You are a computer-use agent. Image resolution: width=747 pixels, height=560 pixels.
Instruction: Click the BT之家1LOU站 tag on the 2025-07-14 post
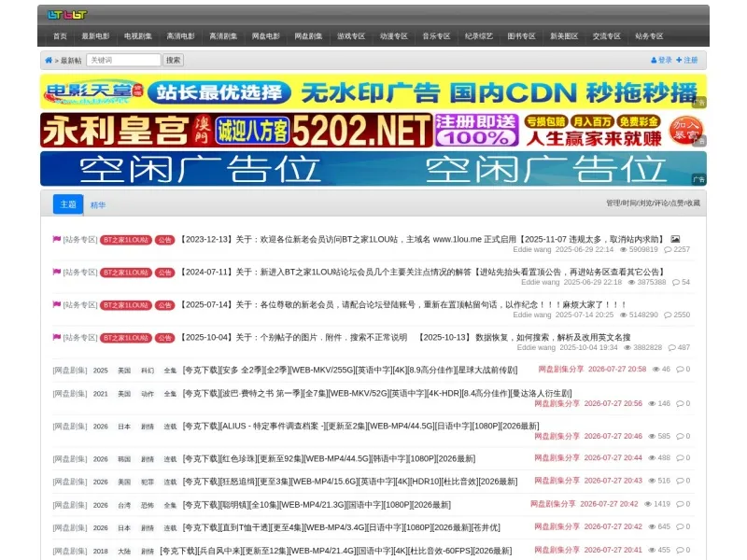coord(126,305)
